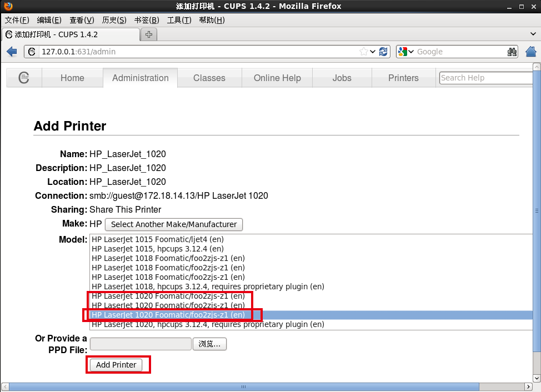Open the 文件(F) menu
The width and height of the screenshot is (541, 392).
pos(17,20)
